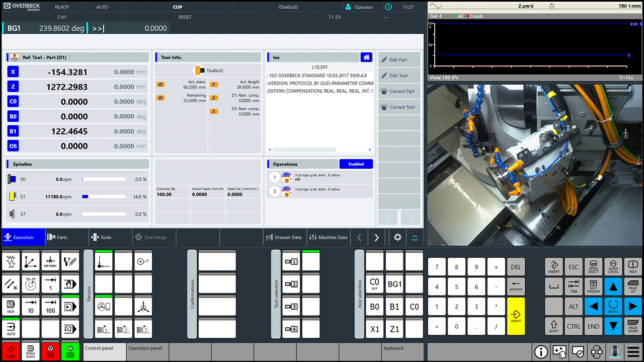Open the Execution tab

(22, 237)
